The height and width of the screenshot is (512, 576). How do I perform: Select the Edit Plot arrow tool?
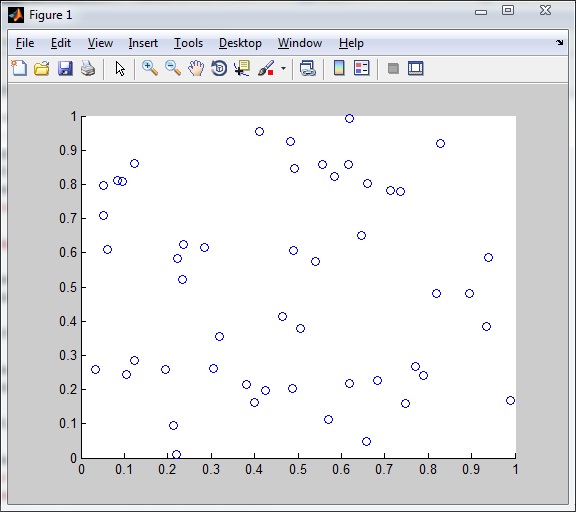[x=120, y=69]
